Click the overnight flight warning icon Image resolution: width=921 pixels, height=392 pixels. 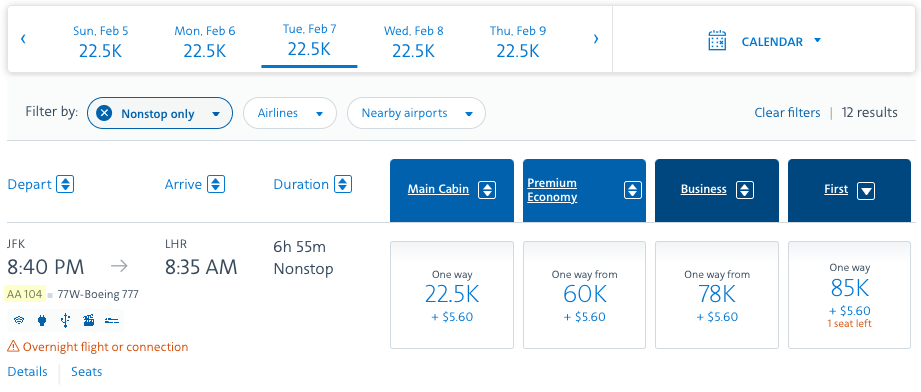click(13, 347)
